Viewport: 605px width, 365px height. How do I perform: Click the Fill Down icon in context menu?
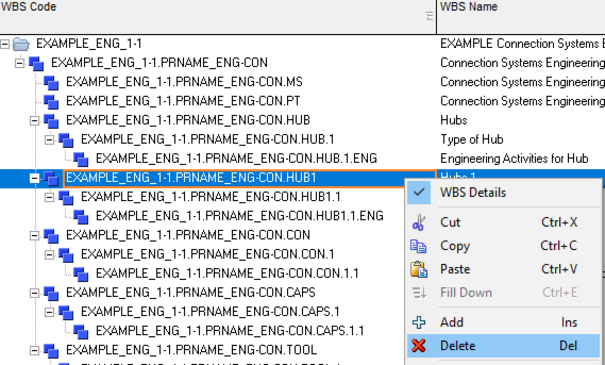419,293
